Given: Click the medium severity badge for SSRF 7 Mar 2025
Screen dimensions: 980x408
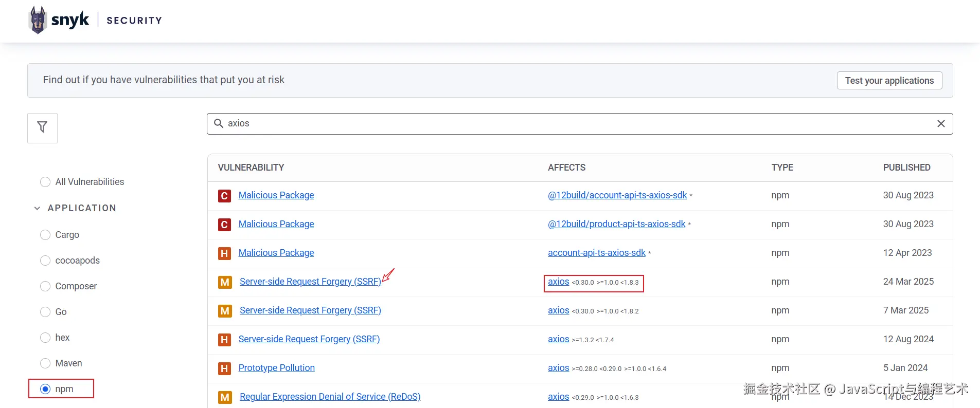Looking at the screenshot, I should click(225, 311).
